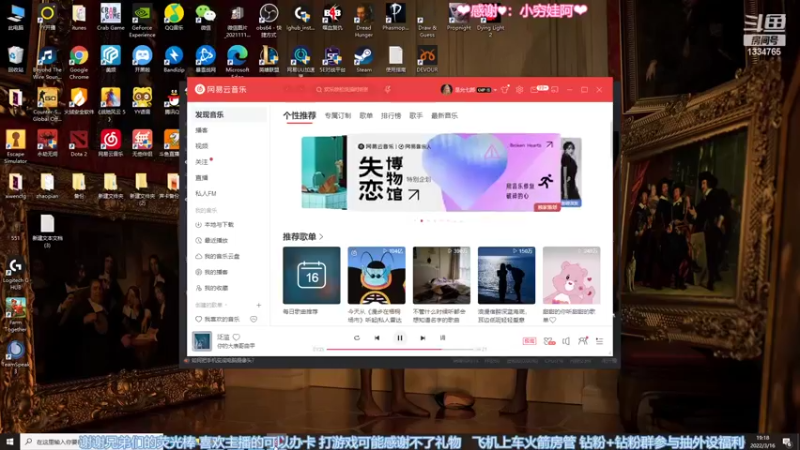Open the notification center icon in taskbar
Image resolution: width=800 pixels, height=450 pixels.
(x=787, y=442)
